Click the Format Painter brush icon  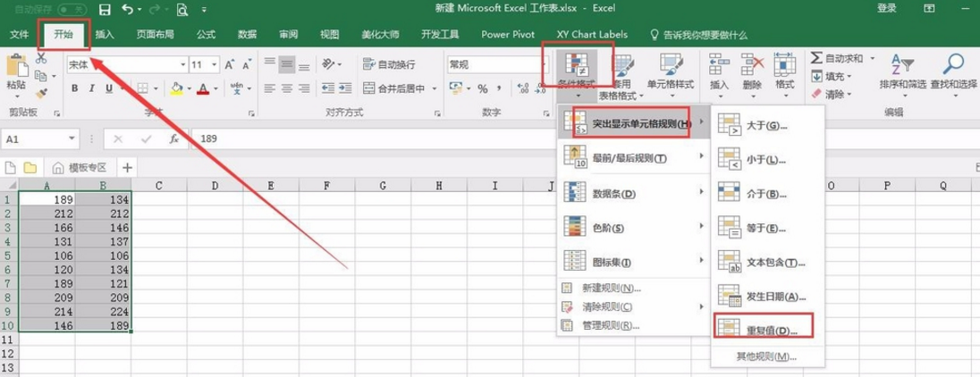(x=41, y=93)
